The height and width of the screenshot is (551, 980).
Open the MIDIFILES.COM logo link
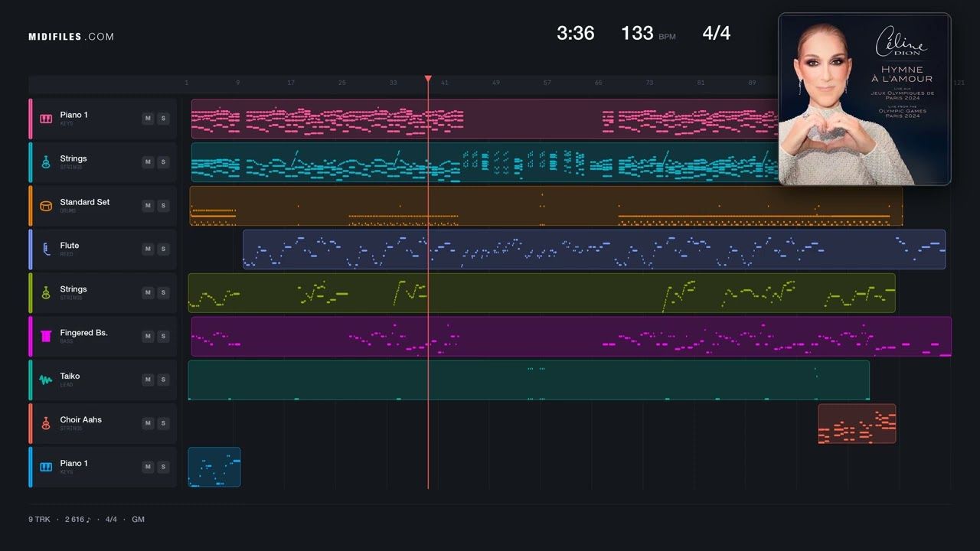[x=71, y=37]
